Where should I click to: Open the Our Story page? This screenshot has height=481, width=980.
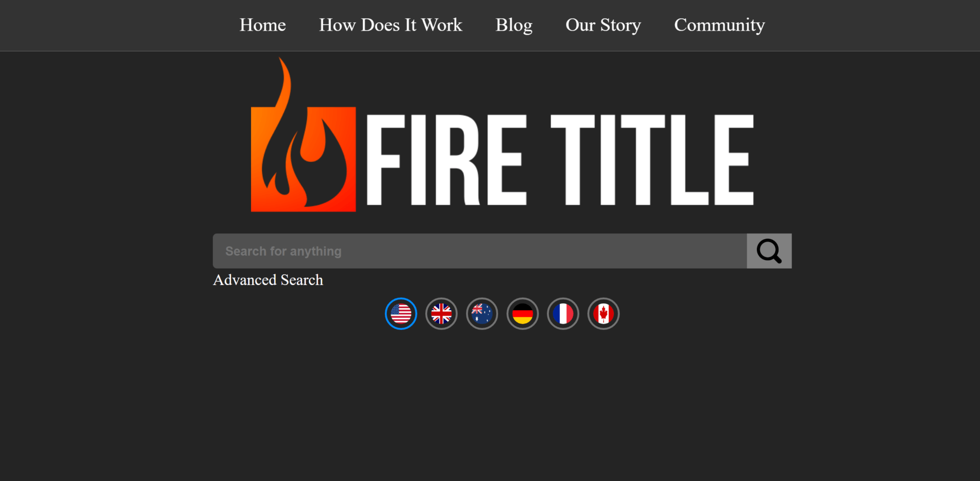pyautogui.click(x=603, y=25)
